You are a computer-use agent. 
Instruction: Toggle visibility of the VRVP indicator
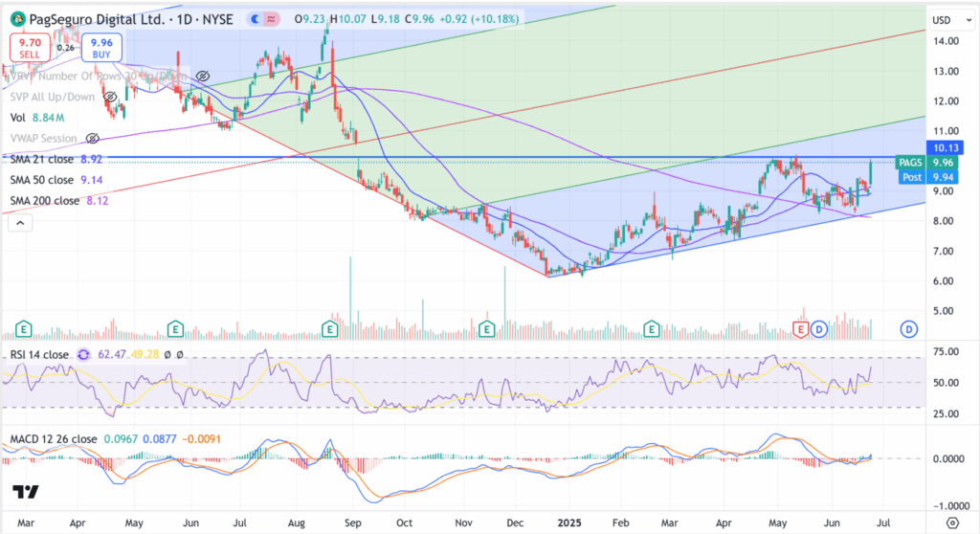203,77
